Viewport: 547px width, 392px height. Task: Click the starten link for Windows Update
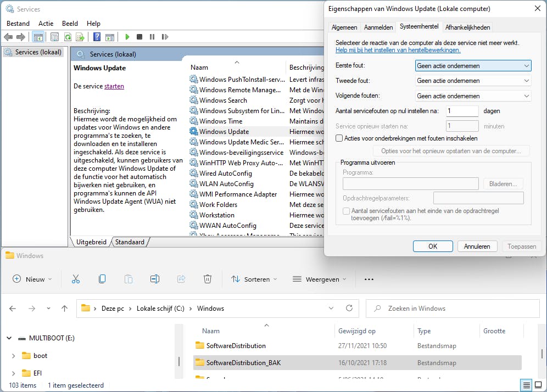(x=114, y=86)
